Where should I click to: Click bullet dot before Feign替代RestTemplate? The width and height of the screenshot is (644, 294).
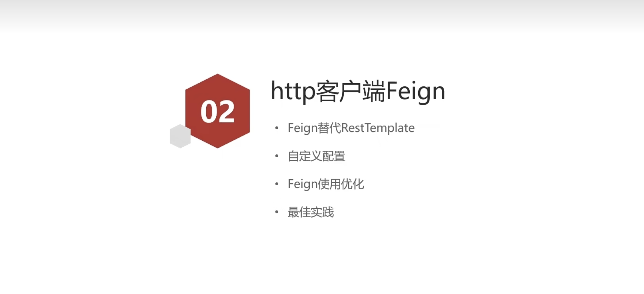[x=277, y=128]
